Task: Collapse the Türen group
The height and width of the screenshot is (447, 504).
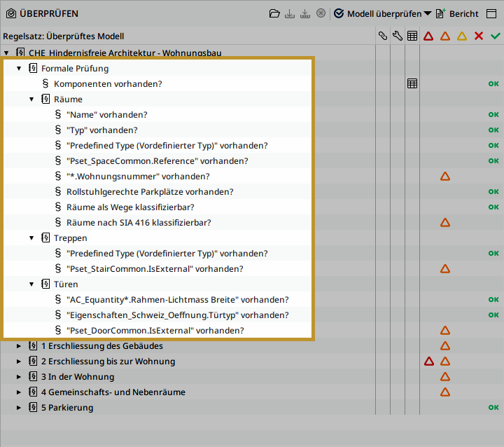Action: [x=31, y=284]
